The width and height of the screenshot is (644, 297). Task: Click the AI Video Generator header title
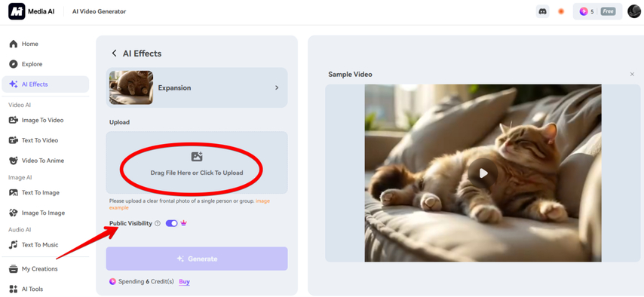[x=99, y=11]
